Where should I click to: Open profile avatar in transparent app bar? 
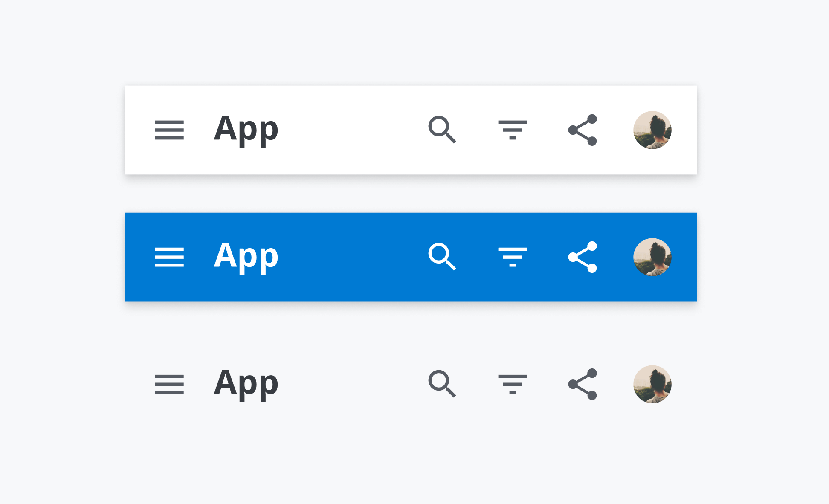[652, 384]
